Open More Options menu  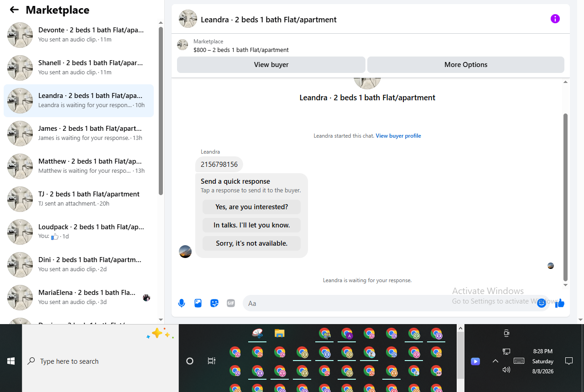tap(466, 65)
